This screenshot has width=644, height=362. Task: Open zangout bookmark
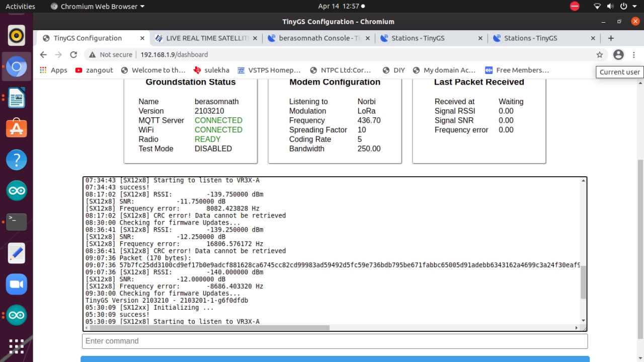[94, 70]
